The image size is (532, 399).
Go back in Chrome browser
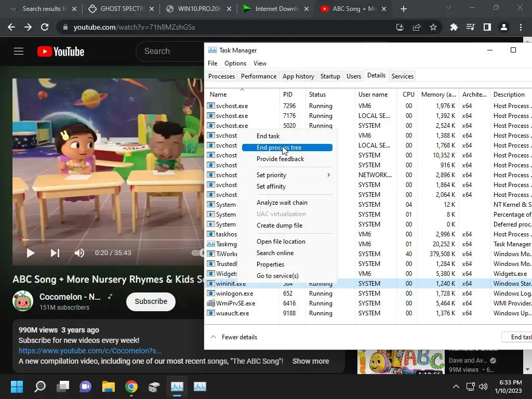pyautogui.click(x=11, y=27)
